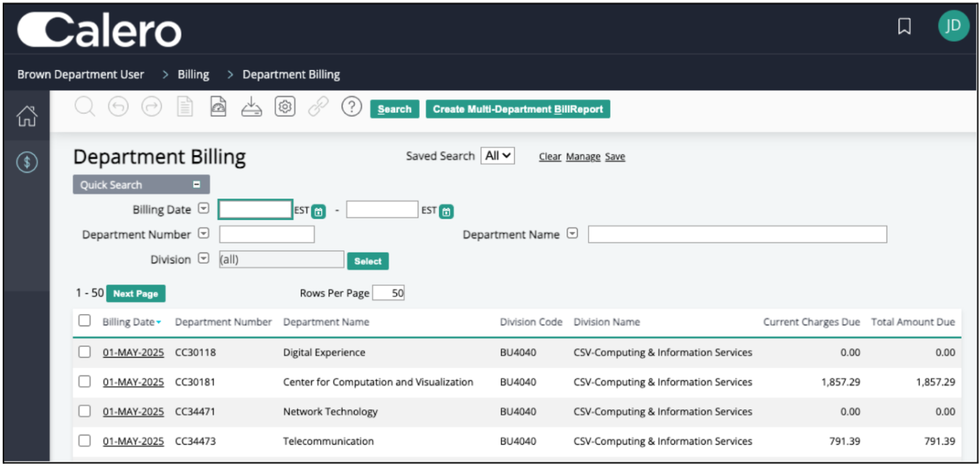
Task: Click the Division Select button
Action: coord(368,261)
